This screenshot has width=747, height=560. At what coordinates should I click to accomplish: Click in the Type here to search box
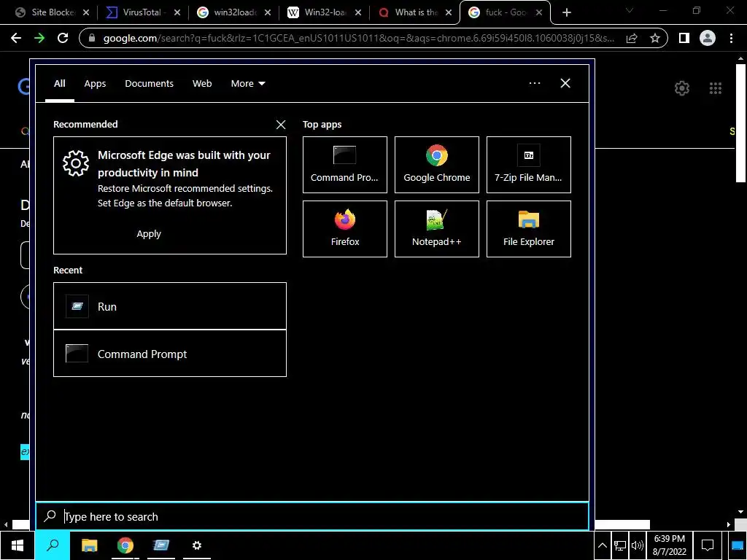point(312,516)
